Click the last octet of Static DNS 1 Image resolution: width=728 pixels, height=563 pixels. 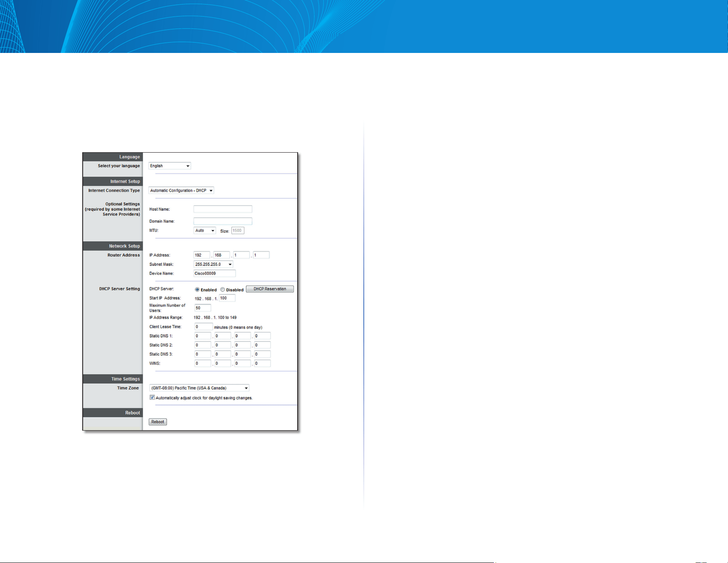[x=263, y=336]
